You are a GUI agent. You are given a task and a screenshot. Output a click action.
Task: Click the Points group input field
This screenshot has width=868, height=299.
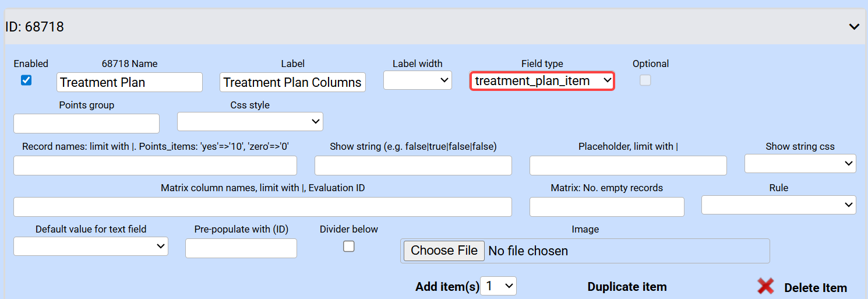86,124
